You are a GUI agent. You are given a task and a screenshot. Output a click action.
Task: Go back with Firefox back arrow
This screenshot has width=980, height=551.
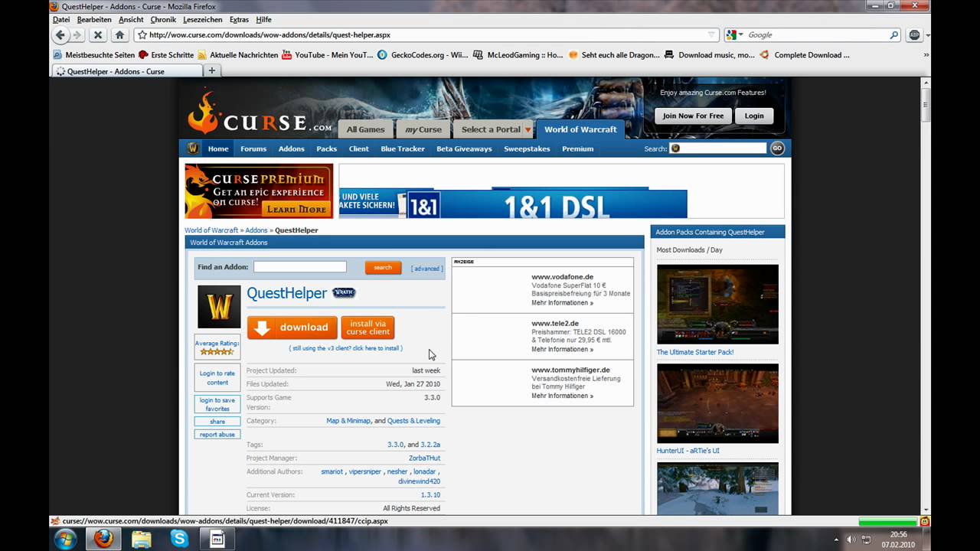pos(60,35)
